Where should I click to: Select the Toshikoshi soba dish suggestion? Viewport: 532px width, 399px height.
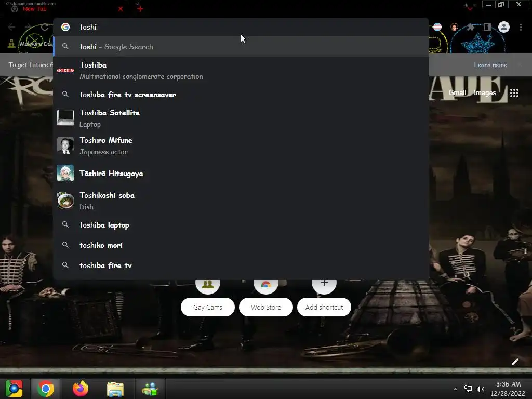[x=241, y=201]
